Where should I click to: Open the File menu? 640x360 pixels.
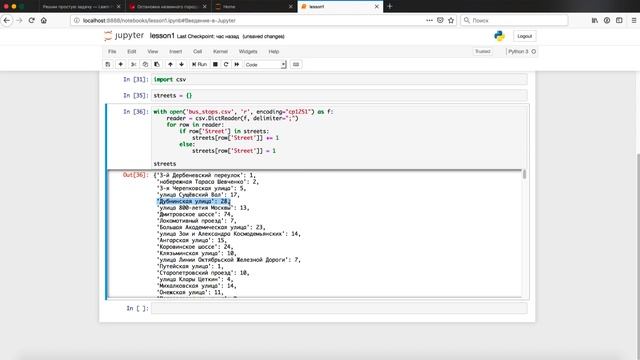112,51
